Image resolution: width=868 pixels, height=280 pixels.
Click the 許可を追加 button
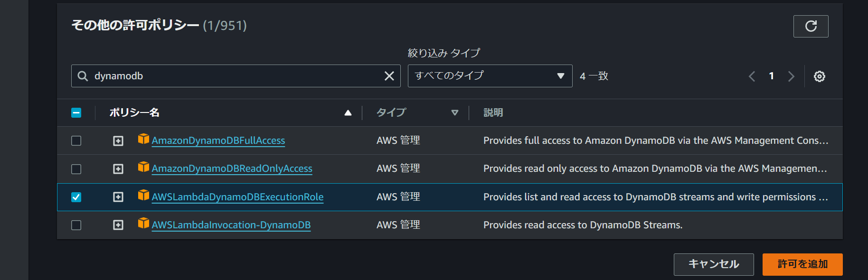tap(802, 264)
